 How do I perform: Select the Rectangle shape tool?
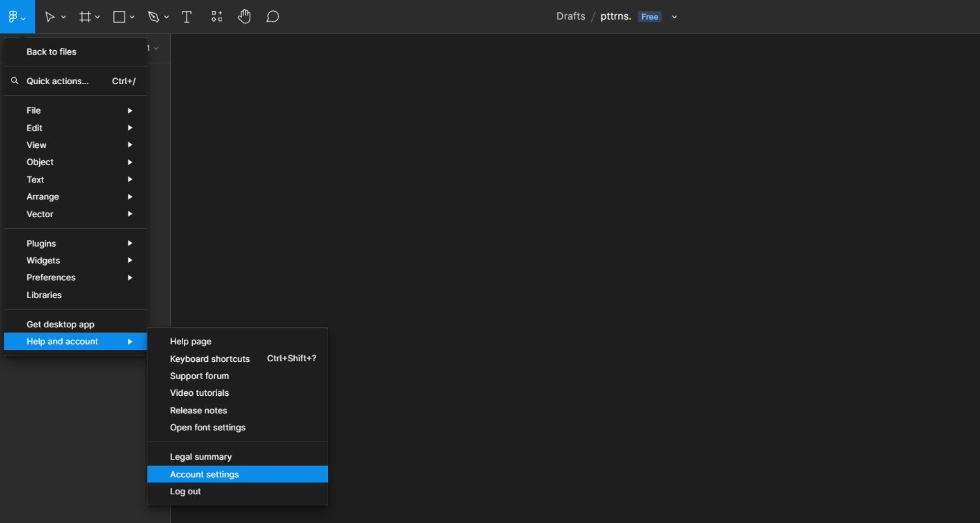coord(119,17)
